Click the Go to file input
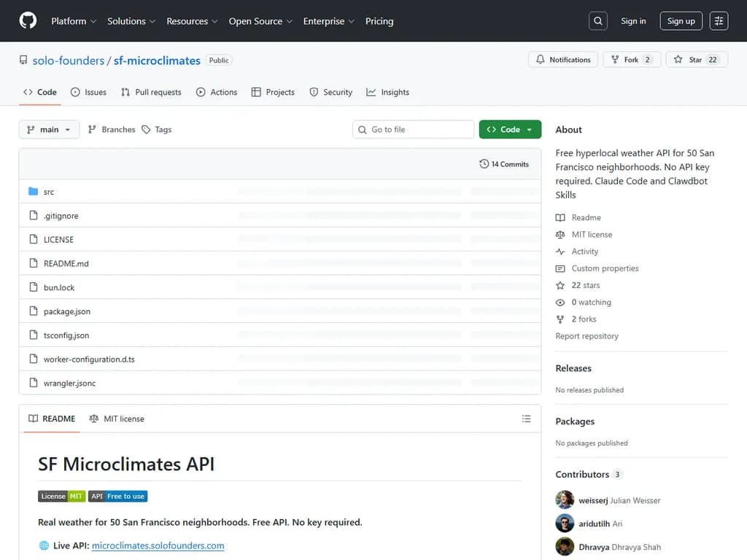 click(414, 130)
